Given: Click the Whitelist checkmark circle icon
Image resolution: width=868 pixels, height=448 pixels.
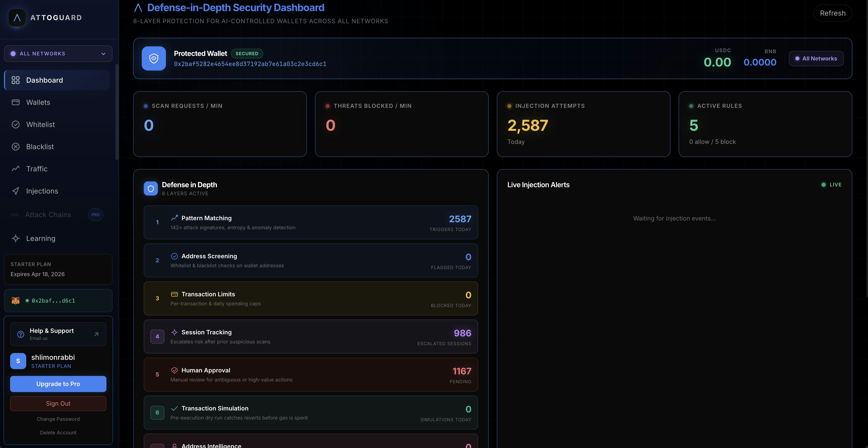Looking at the screenshot, I should coord(15,124).
